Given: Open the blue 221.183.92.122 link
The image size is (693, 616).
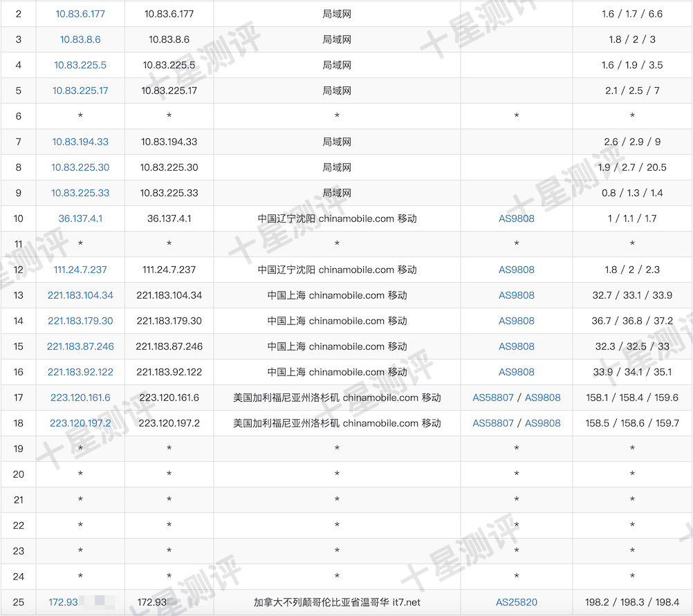Looking at the screenshot, I should (x=80, y=373).
